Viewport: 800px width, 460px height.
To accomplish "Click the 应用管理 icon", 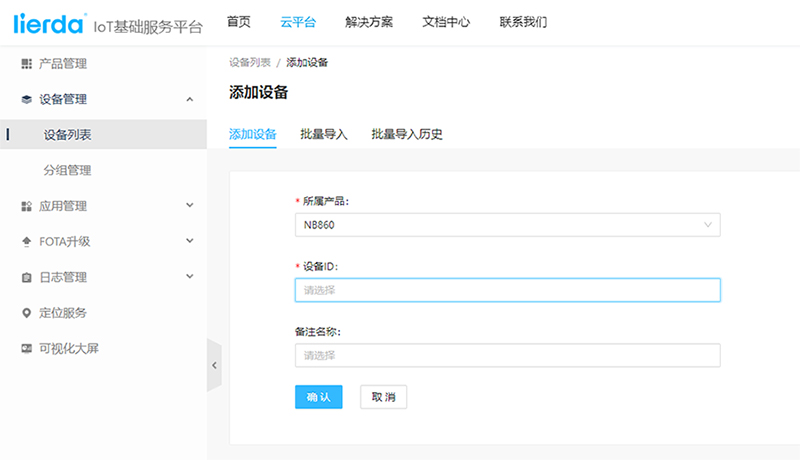I will point(26,206).
